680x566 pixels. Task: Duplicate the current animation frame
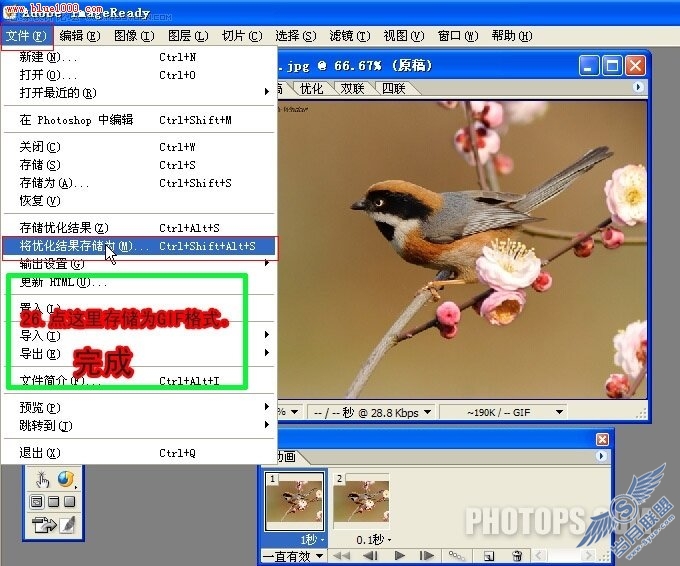tap(489, 556)
